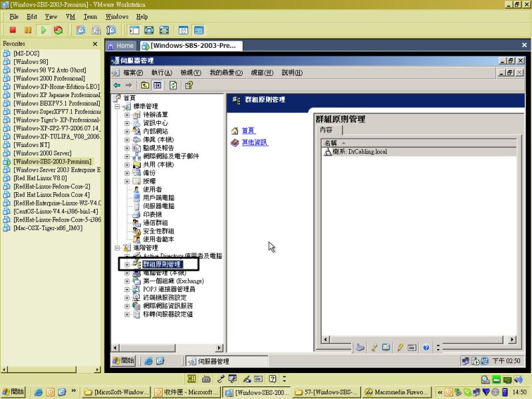Toggle the console tree show/hide icon

click(x=157, y=85)
